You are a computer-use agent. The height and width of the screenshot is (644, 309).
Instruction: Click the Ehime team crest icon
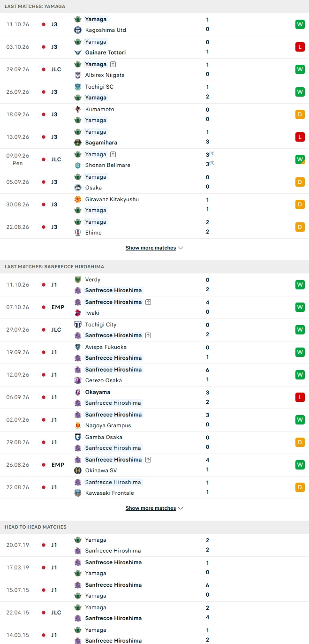78,233
